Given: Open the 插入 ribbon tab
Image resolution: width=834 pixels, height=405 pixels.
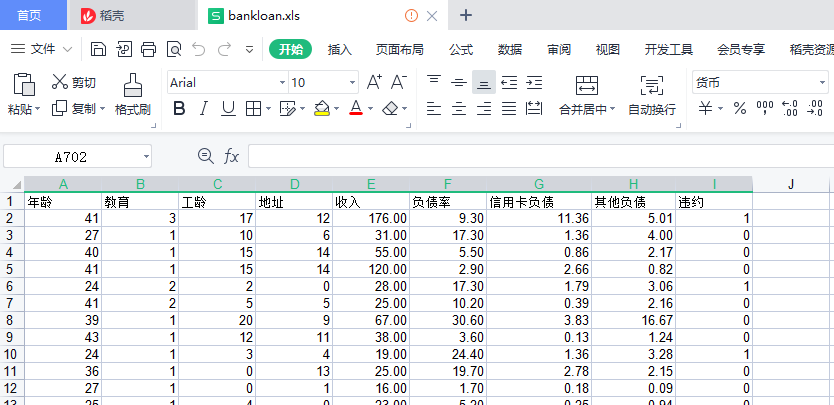Looking at the screenshot, I should tap(340, 49).
